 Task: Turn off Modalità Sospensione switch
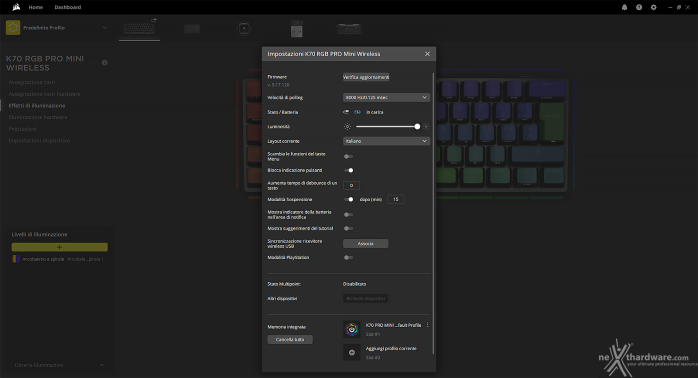348,199
